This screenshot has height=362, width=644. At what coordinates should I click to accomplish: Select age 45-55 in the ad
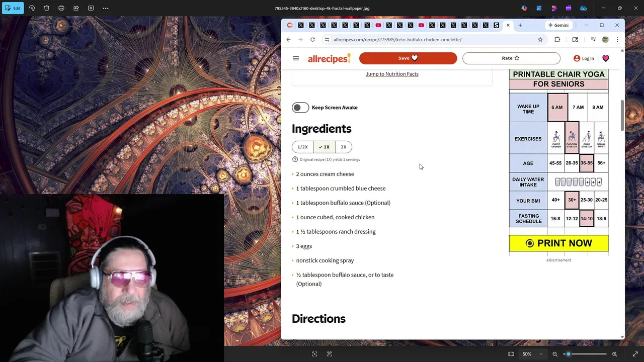click(555, 163)
